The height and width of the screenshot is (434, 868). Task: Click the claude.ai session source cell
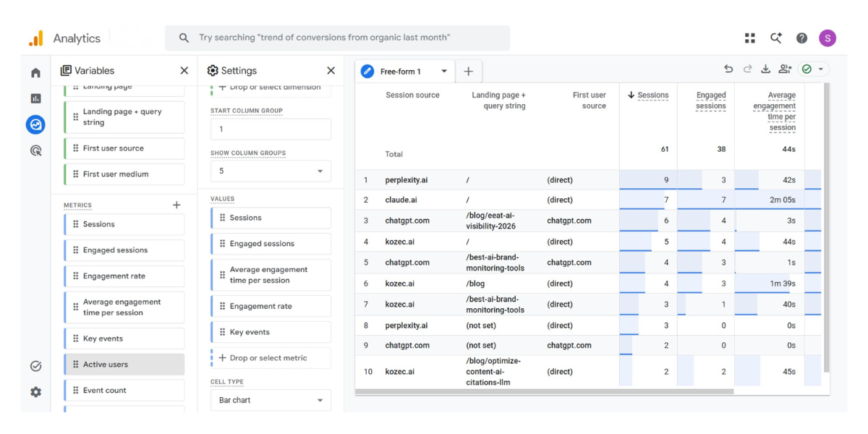[x=399, y=200]
